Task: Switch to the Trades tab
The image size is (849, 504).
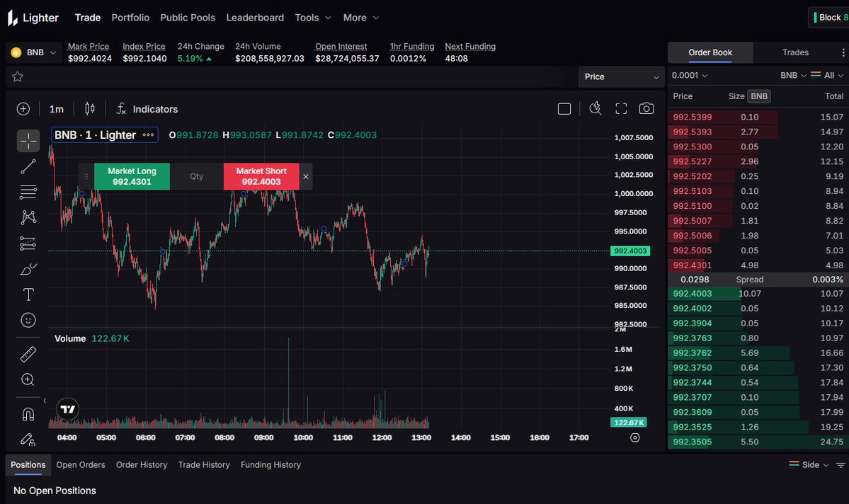Action: pos(795,52)
